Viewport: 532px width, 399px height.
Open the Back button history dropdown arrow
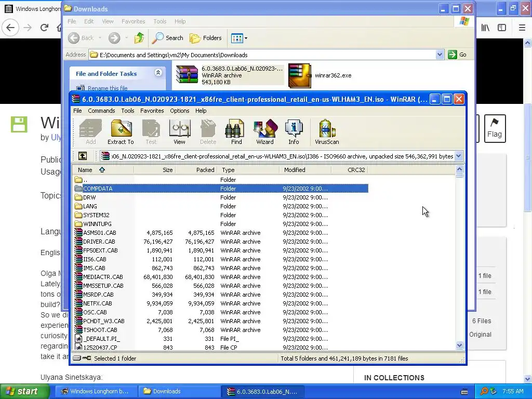[100, 38]
